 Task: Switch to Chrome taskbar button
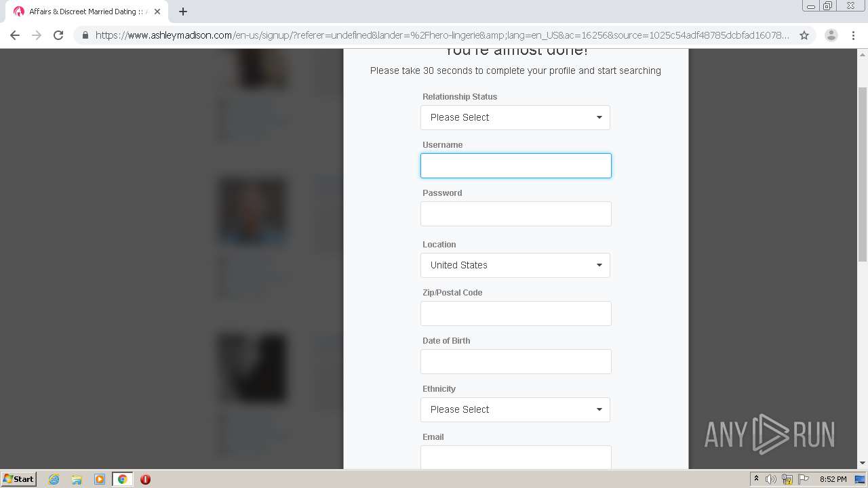click(x=122, y=479)
